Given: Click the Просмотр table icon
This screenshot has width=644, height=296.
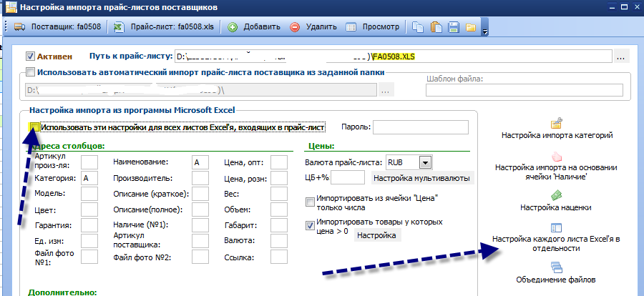Looking at the screenshot, I should (351, 27).
